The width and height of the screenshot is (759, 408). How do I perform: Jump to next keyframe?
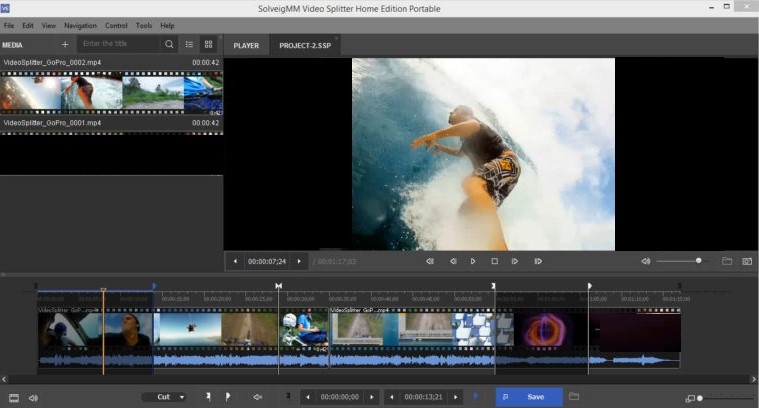[x=538, y=261]
